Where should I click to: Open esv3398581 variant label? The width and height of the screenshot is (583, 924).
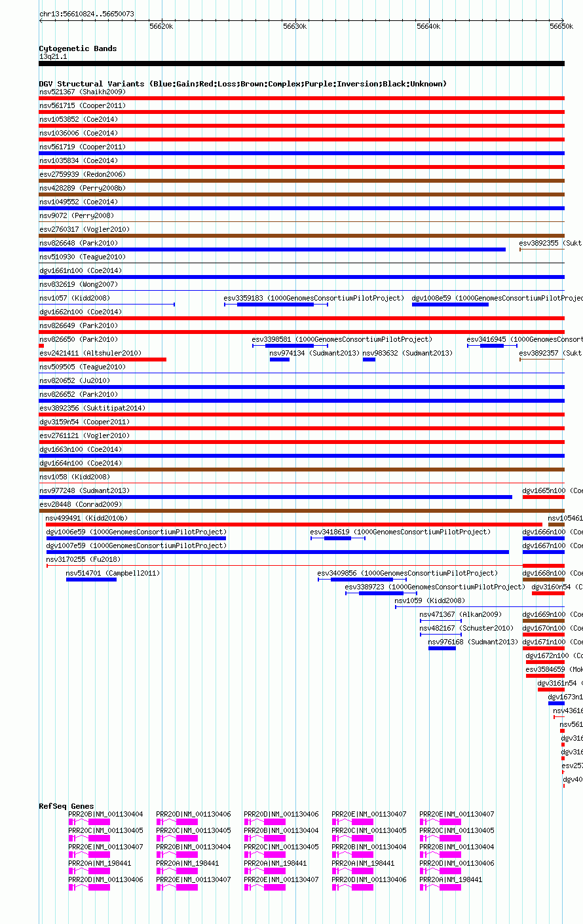coord(343,339)
